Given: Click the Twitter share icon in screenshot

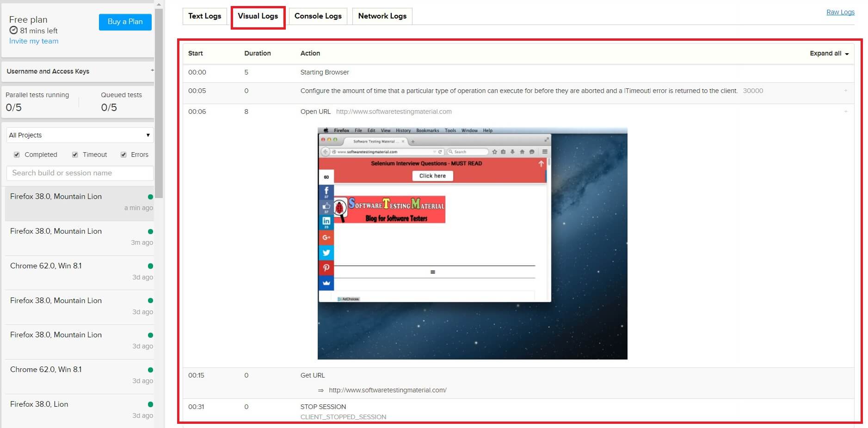Looking at the screenshot, I should [326, 253].
